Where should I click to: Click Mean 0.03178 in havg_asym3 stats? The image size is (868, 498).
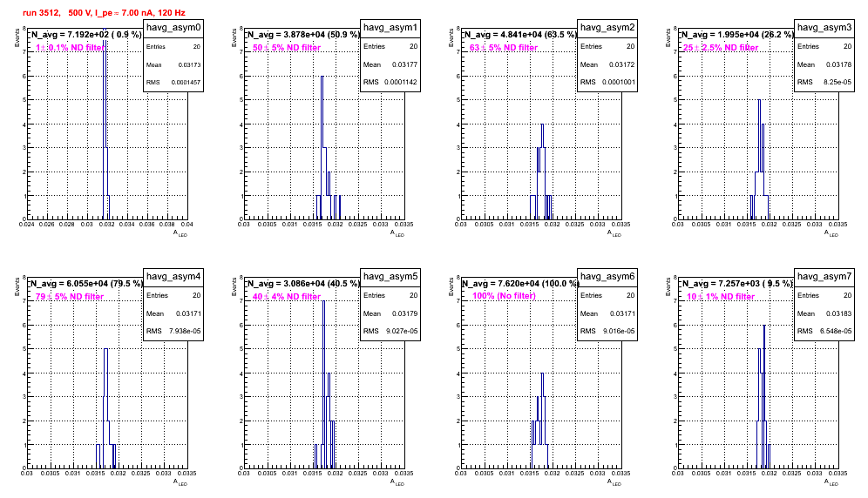[x=824, y=64]
